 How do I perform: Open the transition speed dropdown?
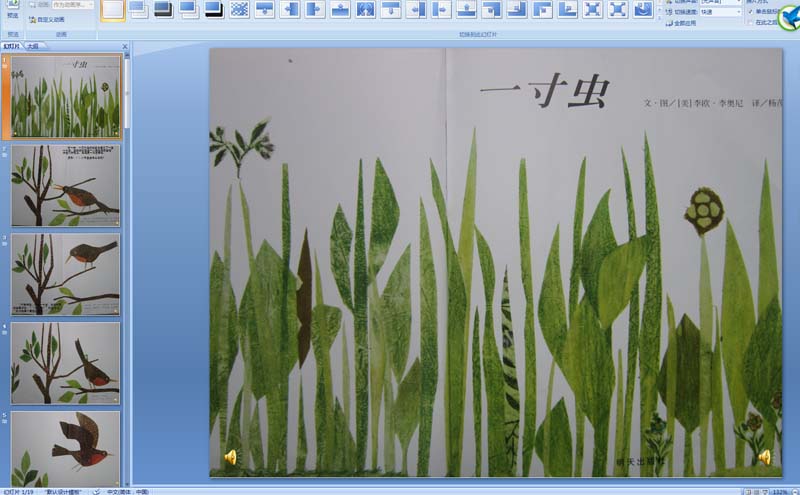click(x=720, y=12)
